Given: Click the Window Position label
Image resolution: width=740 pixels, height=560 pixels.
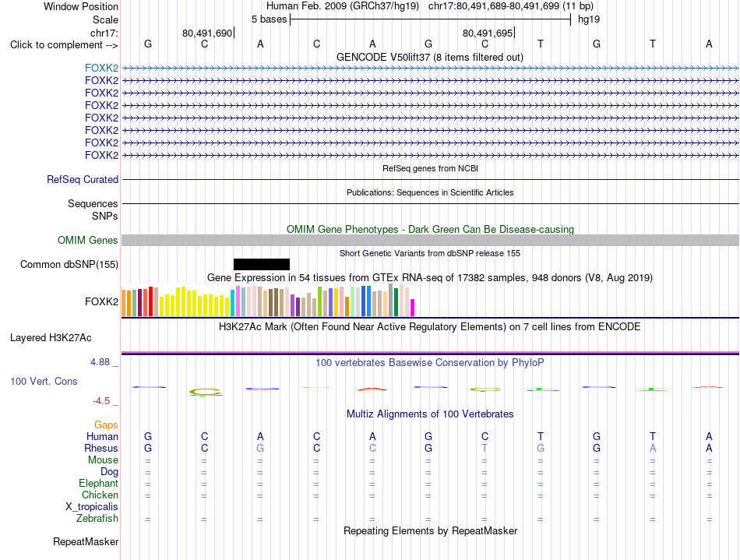Looking at the screenshot, I should pos(81,6).
